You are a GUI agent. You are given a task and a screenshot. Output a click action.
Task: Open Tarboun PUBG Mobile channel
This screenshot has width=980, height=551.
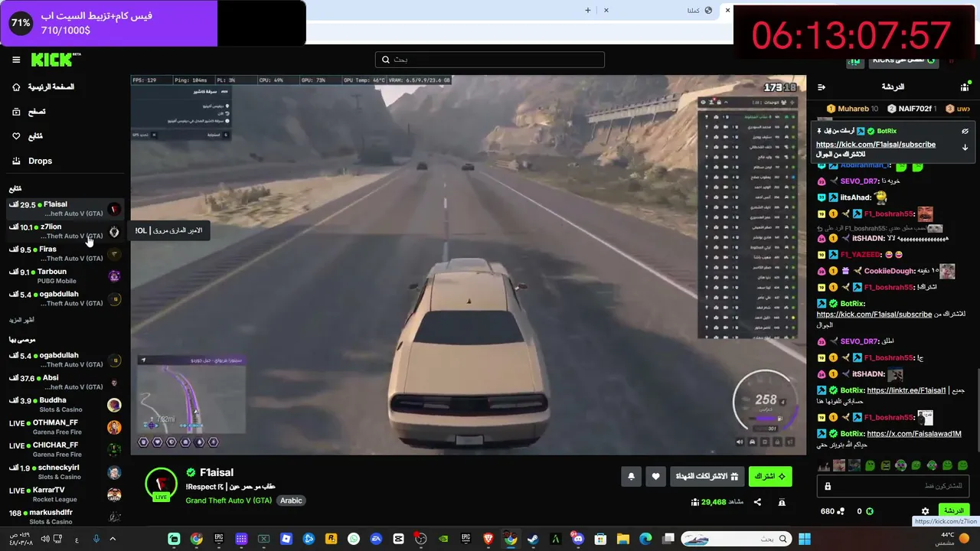click(x=65, y=275)
